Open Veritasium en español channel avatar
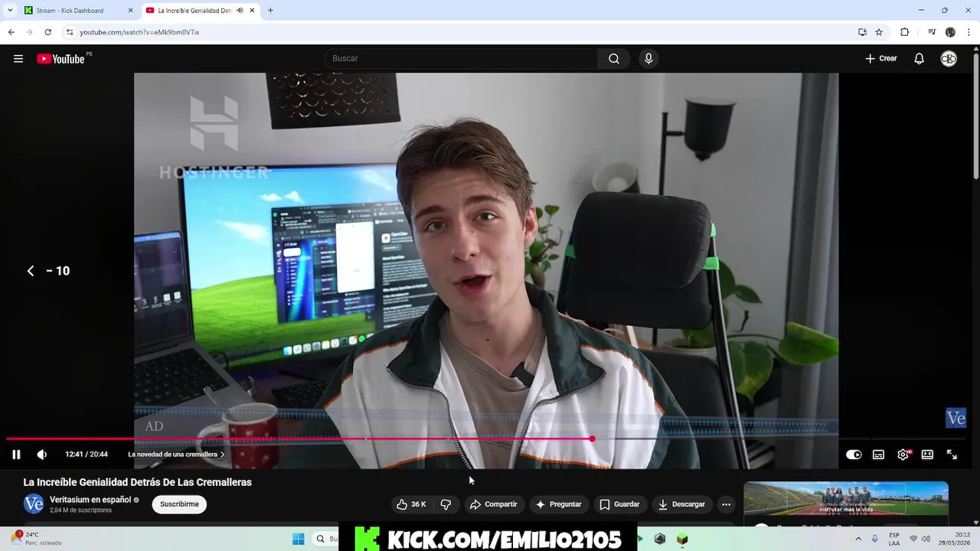980x551 pixels. 34,504
